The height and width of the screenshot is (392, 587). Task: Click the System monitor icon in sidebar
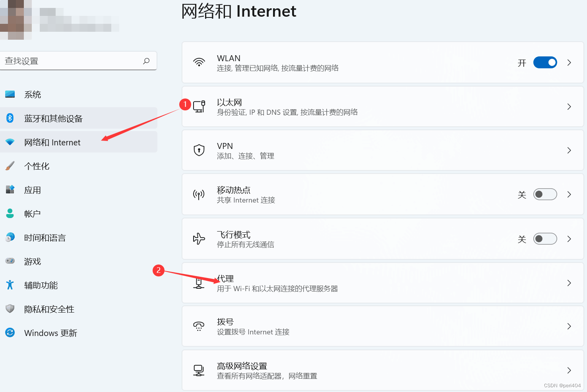coord(10,94)
